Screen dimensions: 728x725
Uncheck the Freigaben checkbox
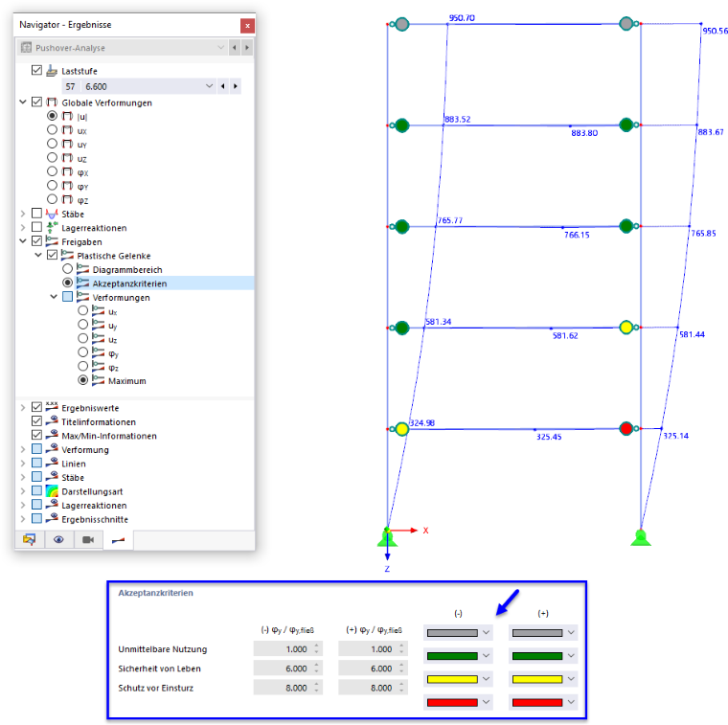point(36,241)
